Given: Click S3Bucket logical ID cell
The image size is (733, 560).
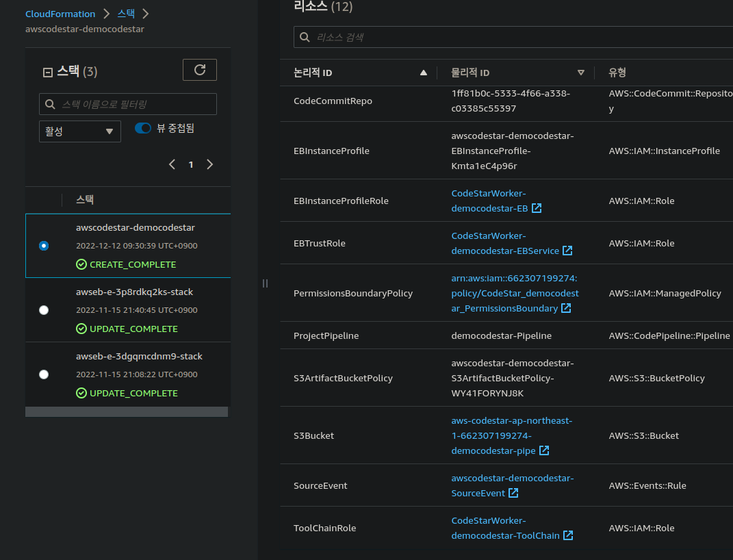Looking at the screenshot, I should tap(313, 435).
